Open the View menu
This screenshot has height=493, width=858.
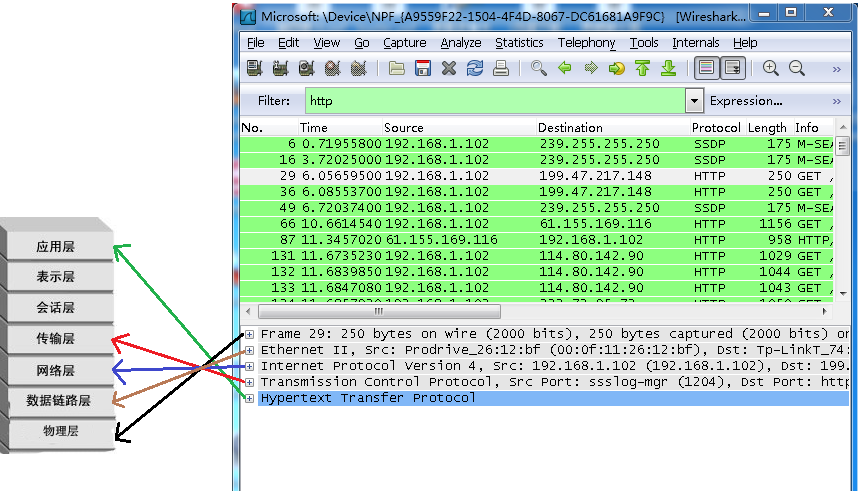point(327,43)
